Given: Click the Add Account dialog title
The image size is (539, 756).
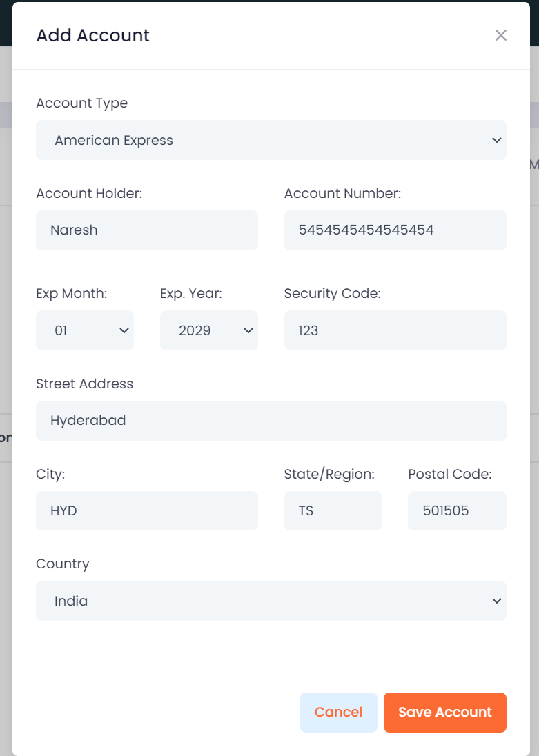Looking at the screenshot, I should coord(93,35).
